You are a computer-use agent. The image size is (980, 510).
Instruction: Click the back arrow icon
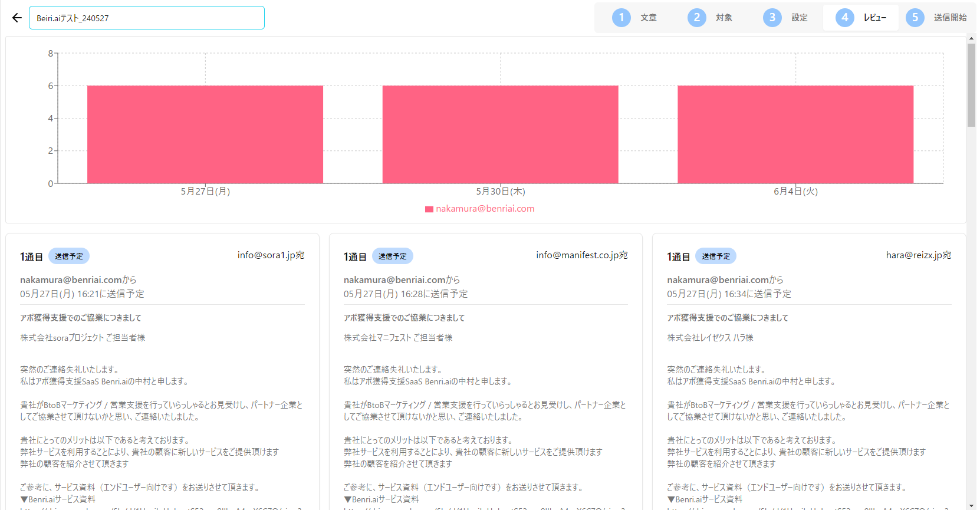[x=17, y=18]
